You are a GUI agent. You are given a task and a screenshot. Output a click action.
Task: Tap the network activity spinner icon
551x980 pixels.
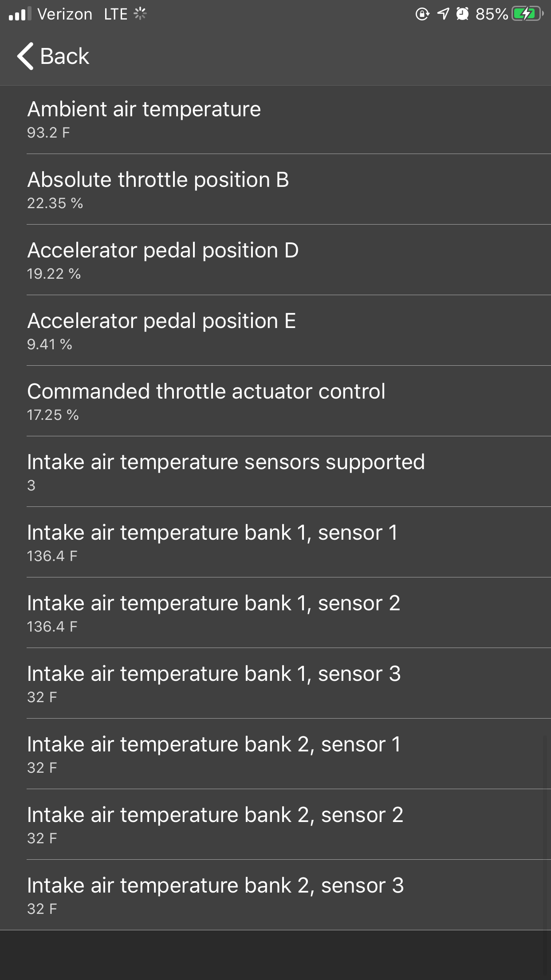tap(140, 14)
